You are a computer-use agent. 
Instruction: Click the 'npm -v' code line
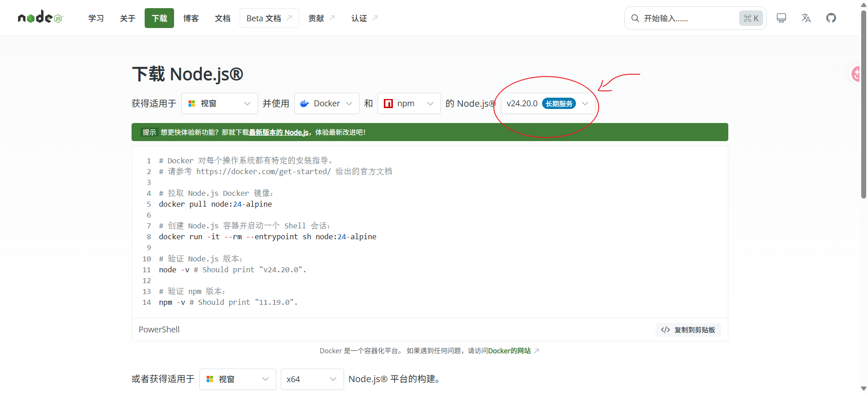point(228,303)
